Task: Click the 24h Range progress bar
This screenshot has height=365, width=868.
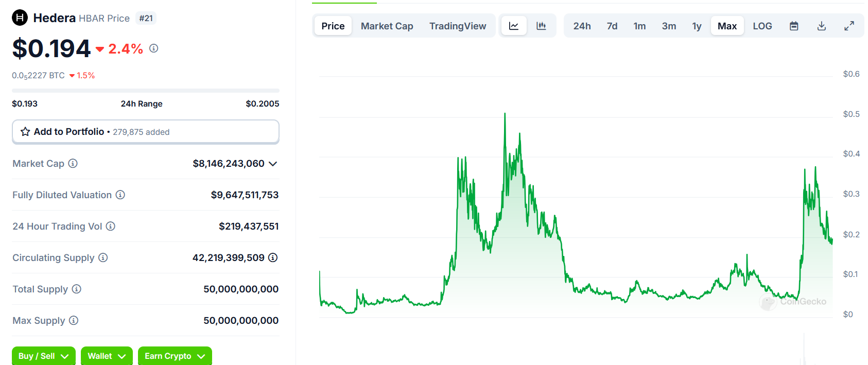Action: tap(146, 91)
